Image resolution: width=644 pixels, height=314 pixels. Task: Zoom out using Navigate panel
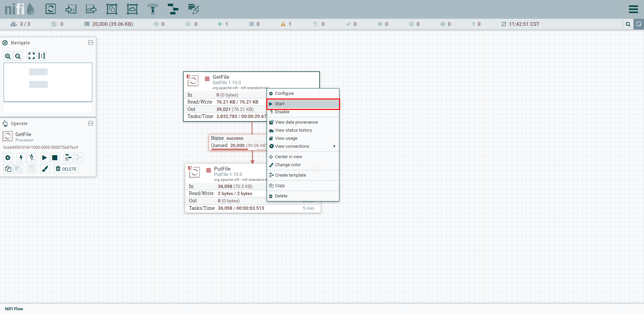point(18,56)
